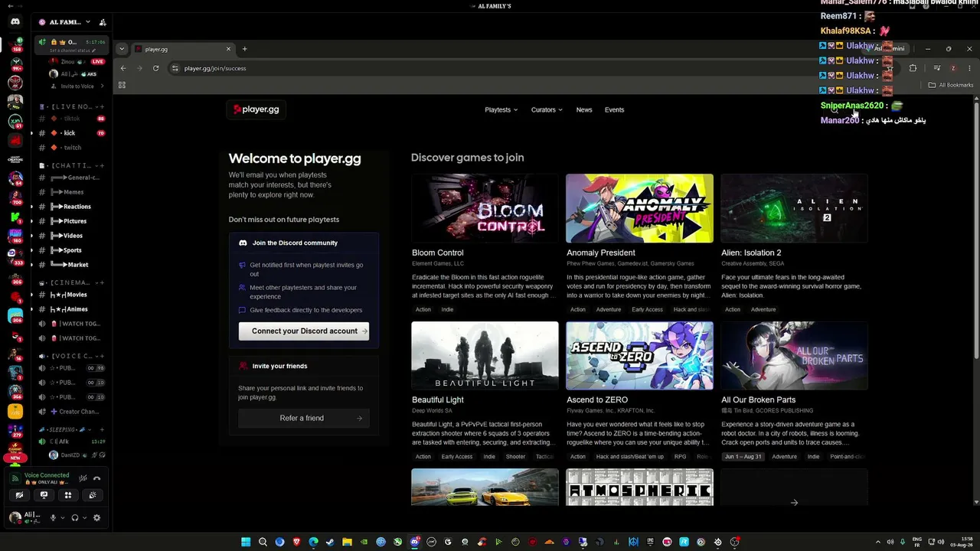Open the News page
980x551 pixels.
point(584,109)
